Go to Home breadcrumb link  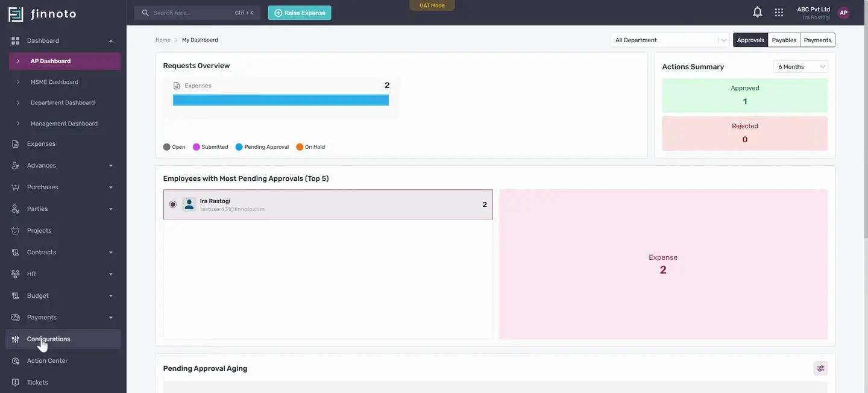[163, 40]
